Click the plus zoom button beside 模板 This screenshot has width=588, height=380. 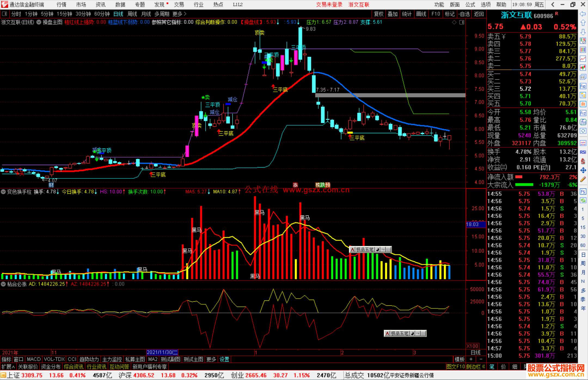(x=471, y=359)
